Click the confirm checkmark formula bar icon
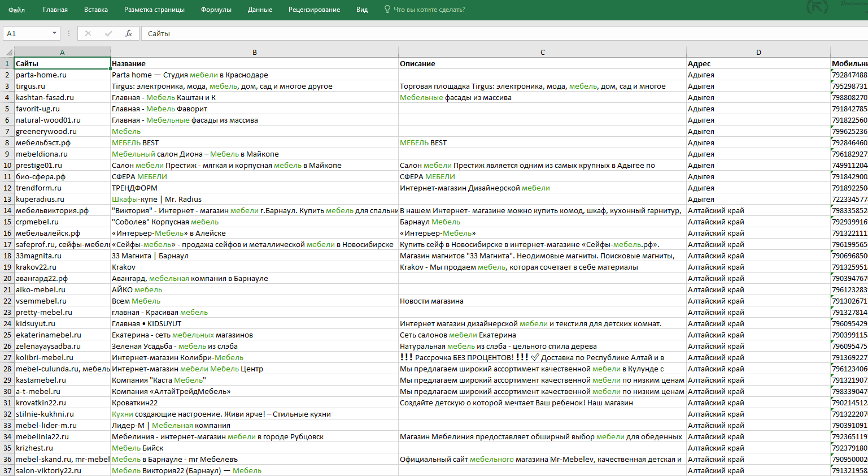 pos(108,33)
